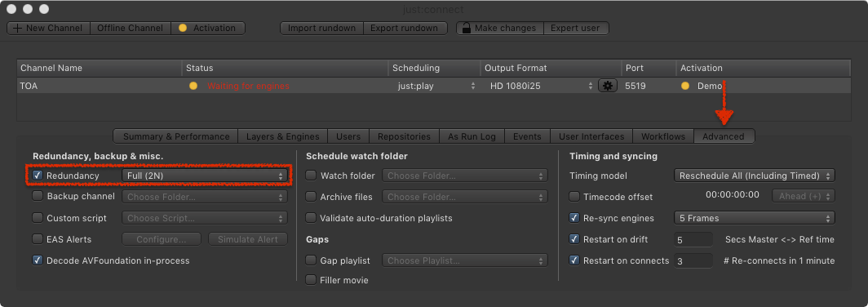Open the Layers & Engines tab
The height and width of the screenshot is (307, 868).
pyautogui.click(x=282, y=136)
